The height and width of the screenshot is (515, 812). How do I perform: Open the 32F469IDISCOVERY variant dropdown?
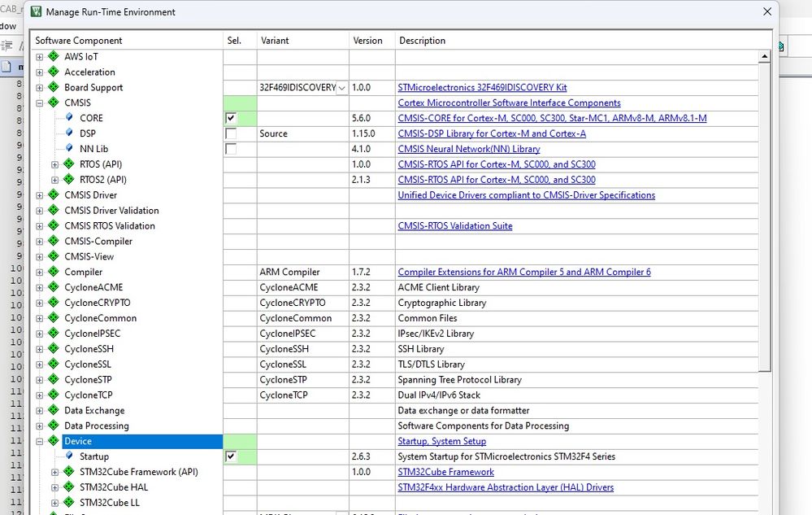click(341, 88)
